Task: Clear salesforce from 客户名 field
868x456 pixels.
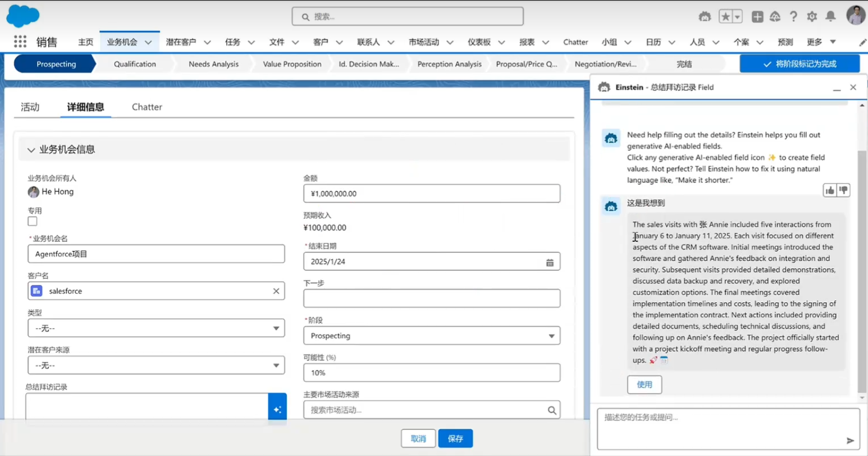Action: [276, 291]
